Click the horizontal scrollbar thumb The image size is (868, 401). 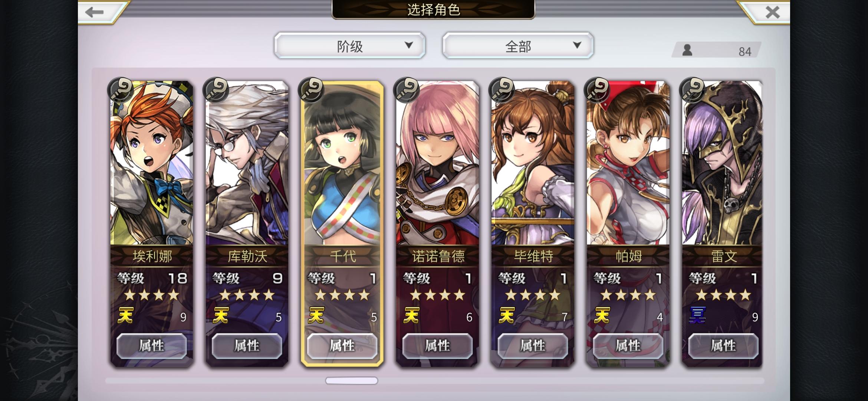click(352, 381)
